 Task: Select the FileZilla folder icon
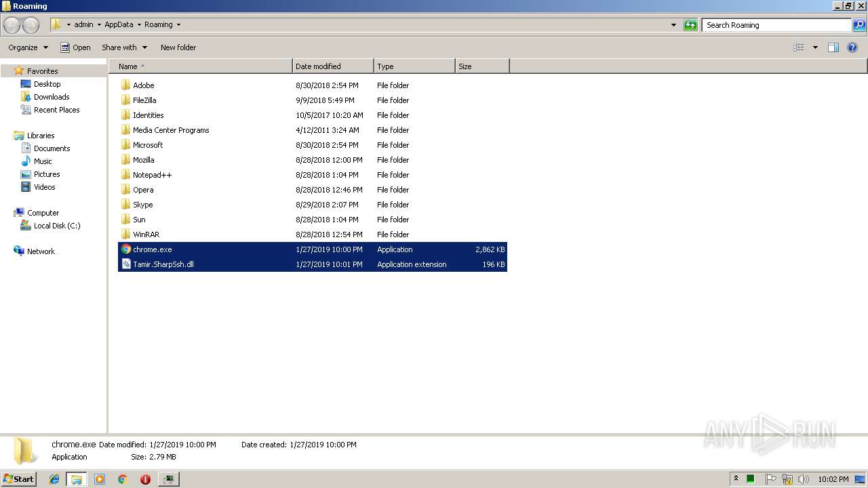pos(125,100)
